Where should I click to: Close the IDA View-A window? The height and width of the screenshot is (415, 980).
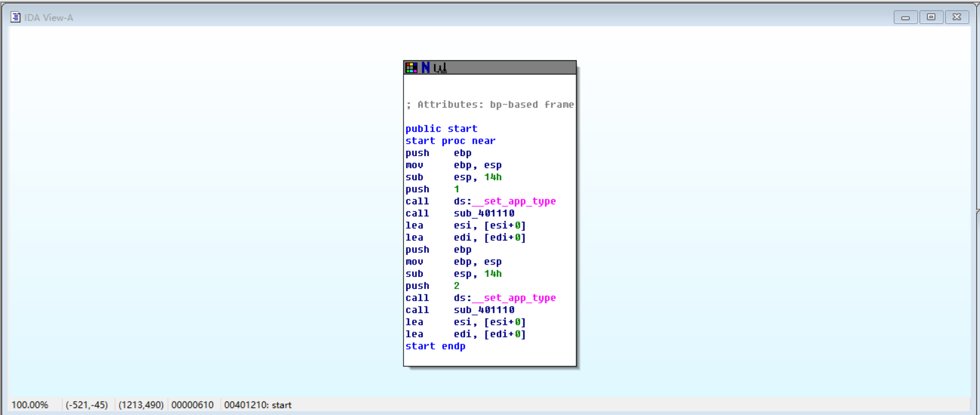click(x=957, y=17)
